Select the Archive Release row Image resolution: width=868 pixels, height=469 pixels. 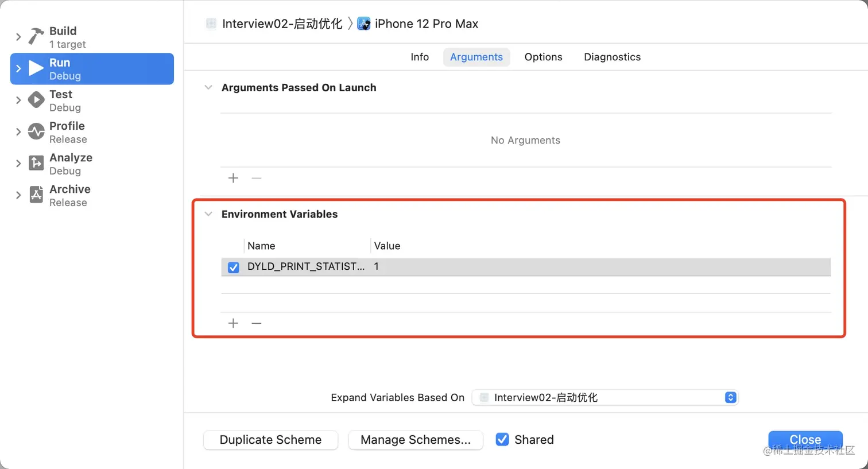pyautogui.click(x=92, y=195)
